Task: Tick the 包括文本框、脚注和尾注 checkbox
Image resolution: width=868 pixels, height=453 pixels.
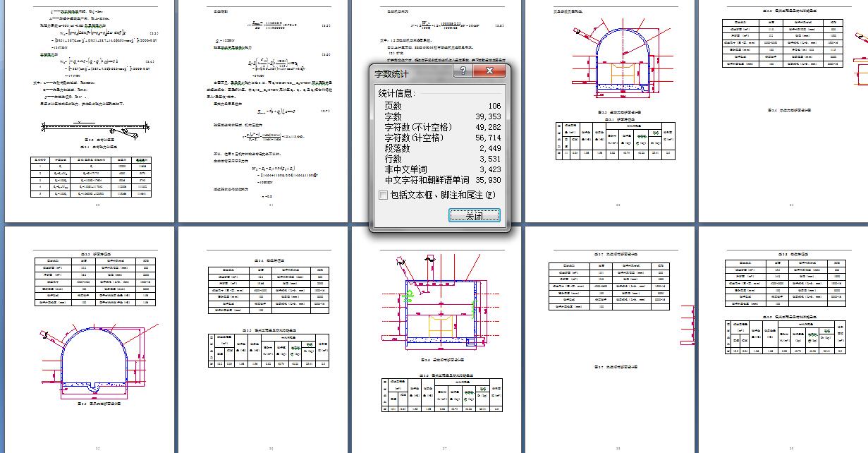Action: [x=383, y=195]
